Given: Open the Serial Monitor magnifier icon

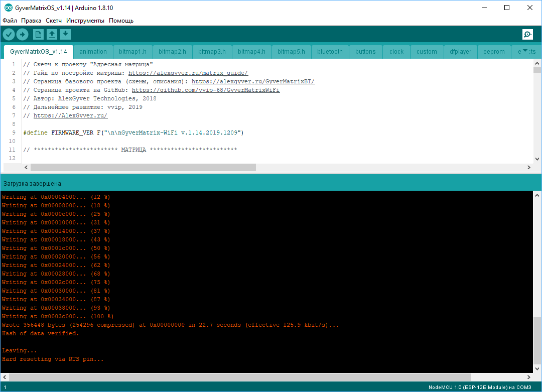Looking at the screenshot, I should (527, 34).
